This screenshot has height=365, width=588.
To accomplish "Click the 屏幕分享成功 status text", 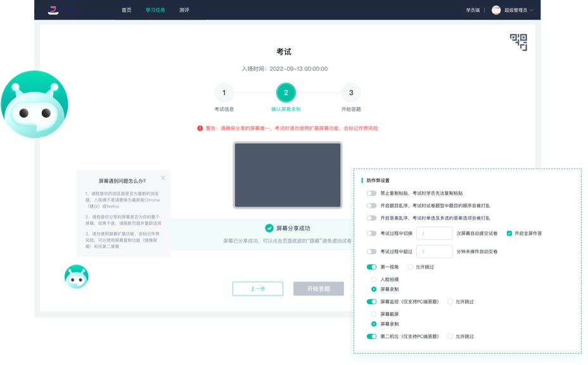I will [x=293, y=228].
